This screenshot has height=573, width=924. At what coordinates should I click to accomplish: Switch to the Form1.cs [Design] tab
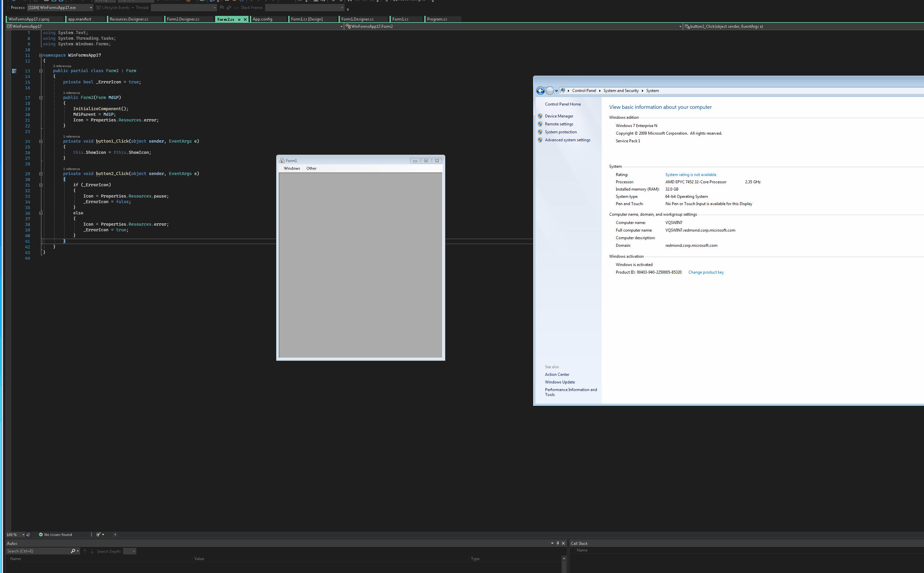pos(308,19)
